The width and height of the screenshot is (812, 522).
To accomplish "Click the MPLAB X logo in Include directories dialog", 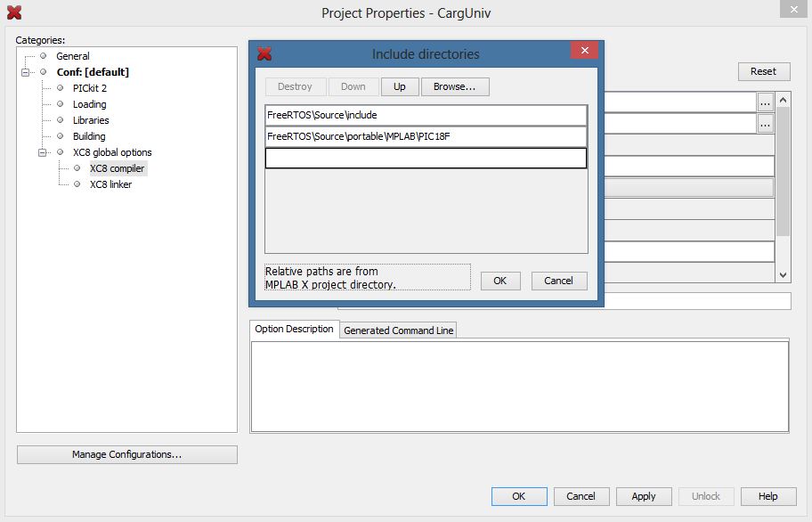I will pyautogui.click(x=264, y=53).
